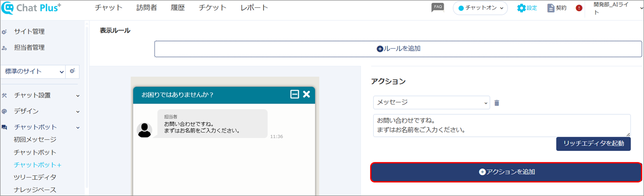644x196 pixels.
Task: Click the 11:36 timestamp
Action: click(x=277, y=137)
